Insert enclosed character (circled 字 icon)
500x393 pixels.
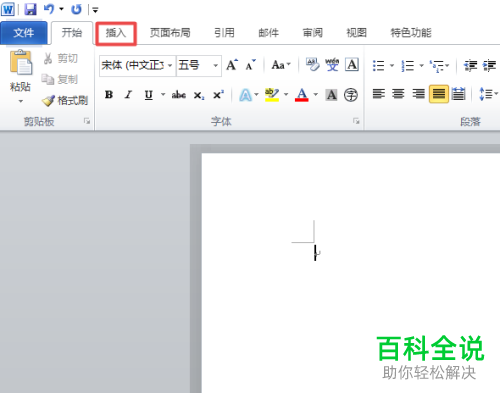coord(351,95)
